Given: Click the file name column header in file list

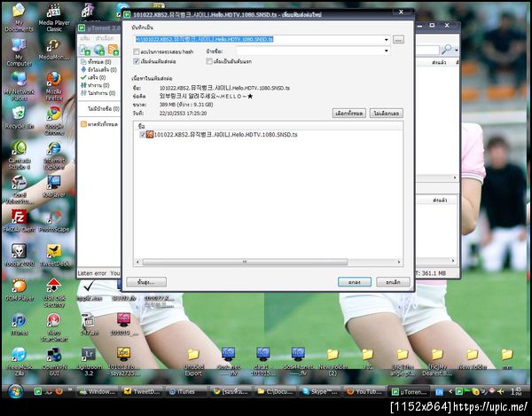Looking at the screenshot, I should pyautogui.click(x=268, y=126).
